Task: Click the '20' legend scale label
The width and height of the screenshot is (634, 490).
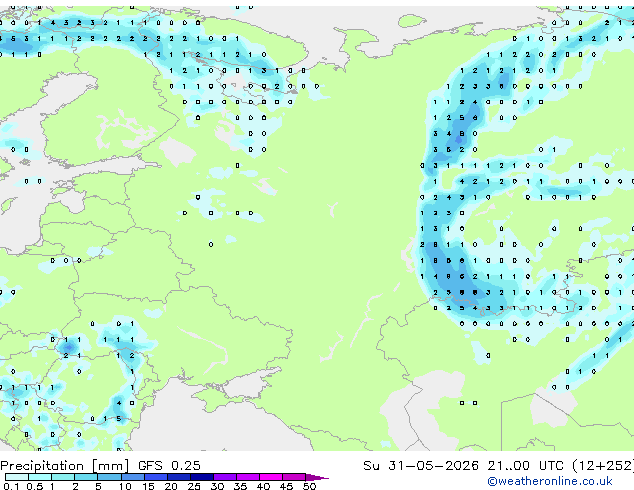Action: click(x=171, y=486)
